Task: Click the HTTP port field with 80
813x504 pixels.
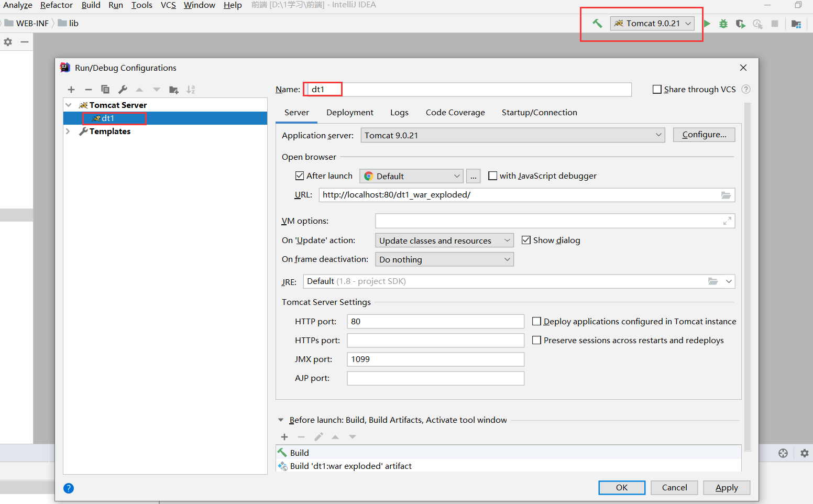Action: [435, 321]
